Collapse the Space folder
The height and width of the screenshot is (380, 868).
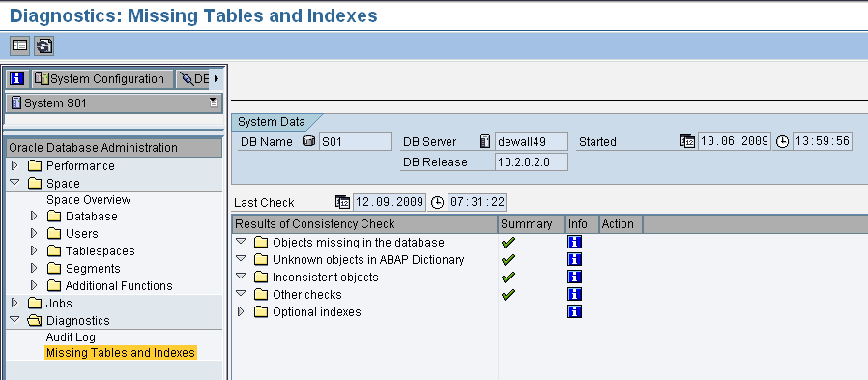[x=14, y=183]
